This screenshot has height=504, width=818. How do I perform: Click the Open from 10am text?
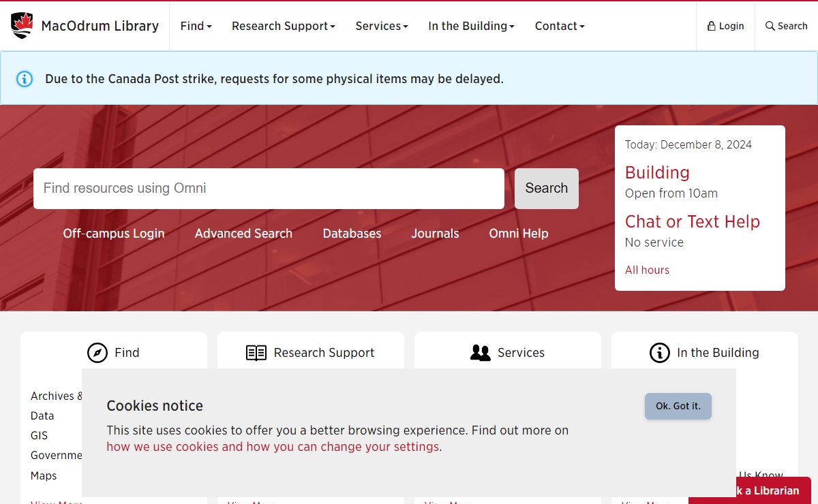(671, 193)
